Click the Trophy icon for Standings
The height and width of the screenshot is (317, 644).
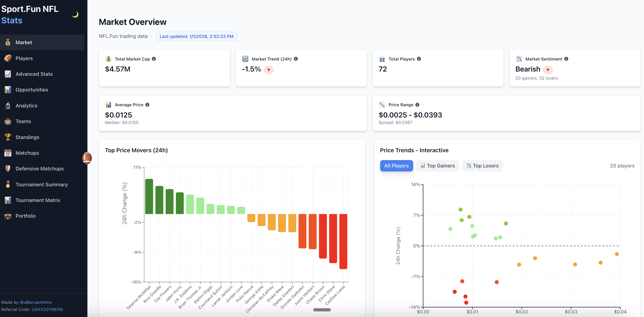(x=8, y=137)
